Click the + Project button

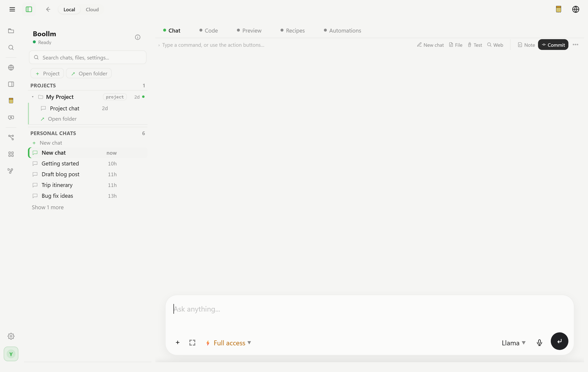pos(47,73)
